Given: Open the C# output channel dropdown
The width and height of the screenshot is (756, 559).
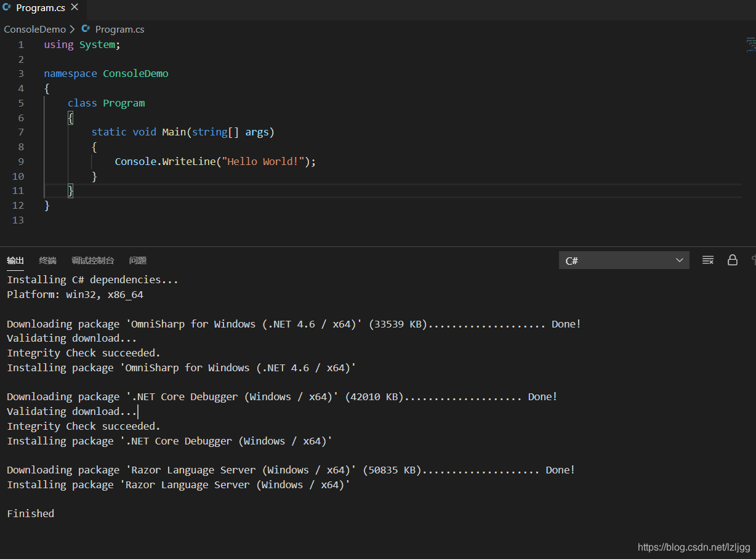Looking at the screenshot, I should point(624,260).
